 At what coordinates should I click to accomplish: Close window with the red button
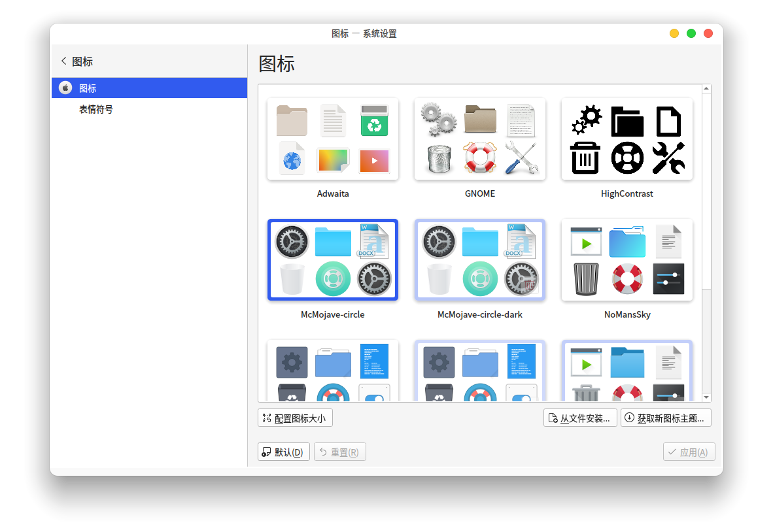click(708, 33)
